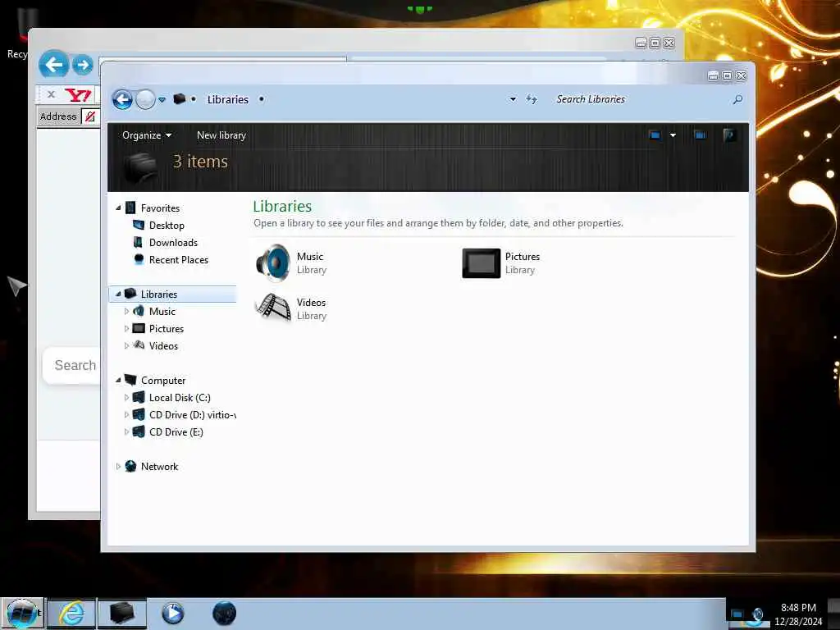This screenshot has width=840, height=630.
Task: Select the Music library speaker icon
Action: click(272, 263)
